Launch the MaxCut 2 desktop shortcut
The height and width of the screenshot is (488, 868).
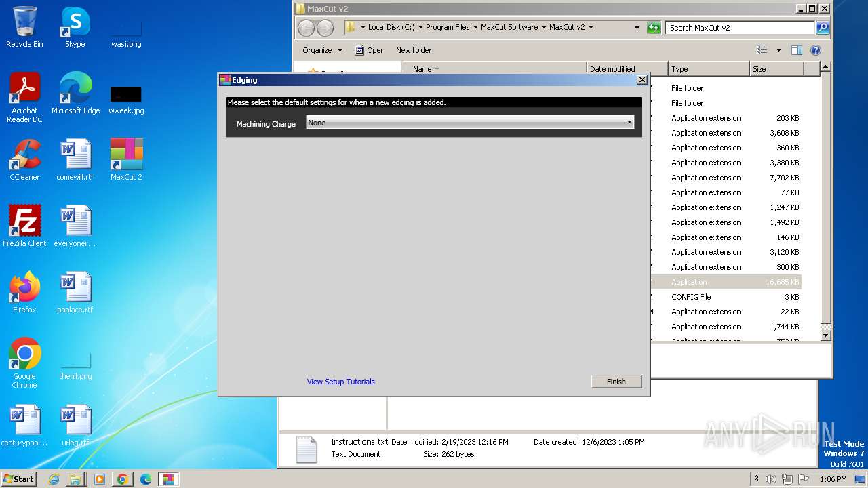126,160
